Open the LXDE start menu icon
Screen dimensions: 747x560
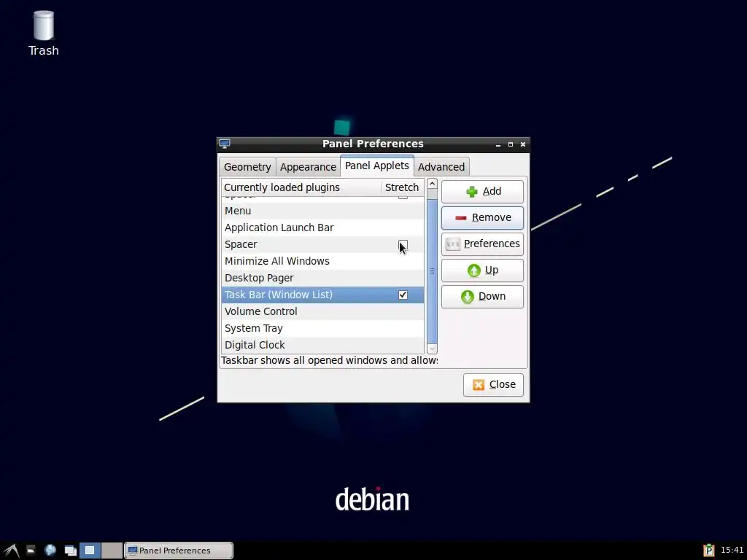(12, 551)
